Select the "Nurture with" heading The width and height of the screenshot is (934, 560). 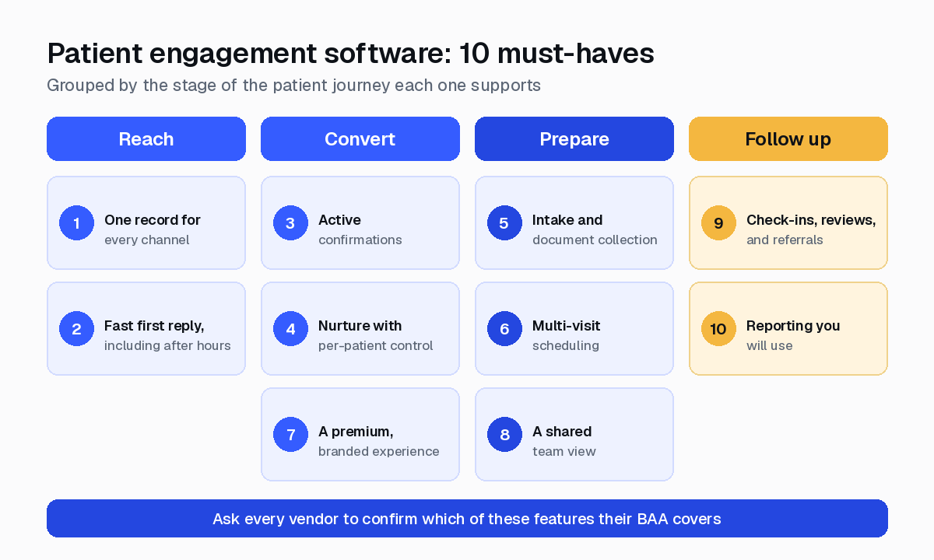click(360, 326)
